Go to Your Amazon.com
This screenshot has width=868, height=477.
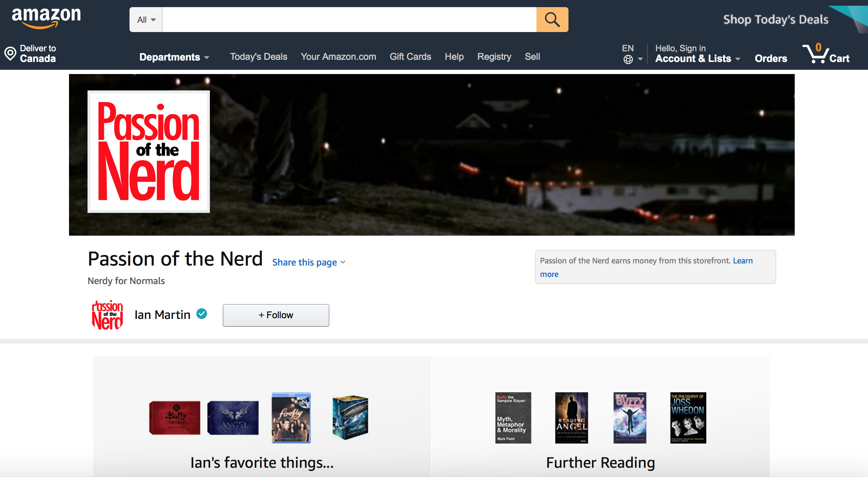point(338,57)
